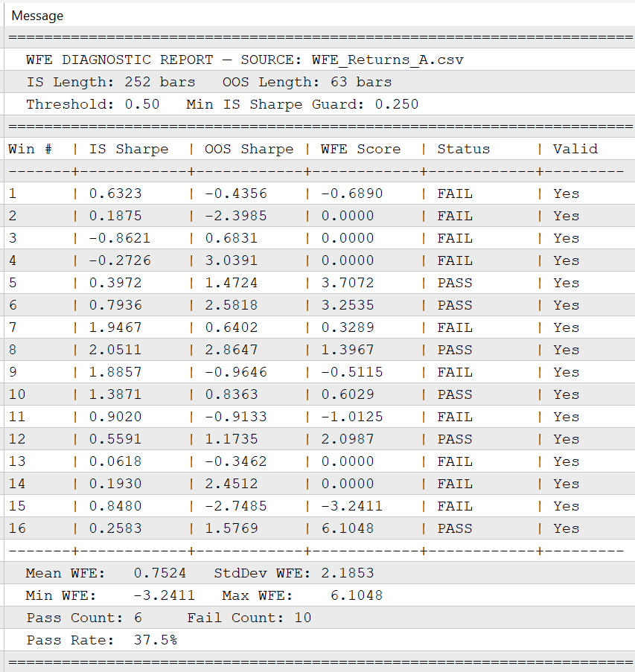Select the Pass Rate 37.5% line
This screenshot has height=672, width=635.
319,639
